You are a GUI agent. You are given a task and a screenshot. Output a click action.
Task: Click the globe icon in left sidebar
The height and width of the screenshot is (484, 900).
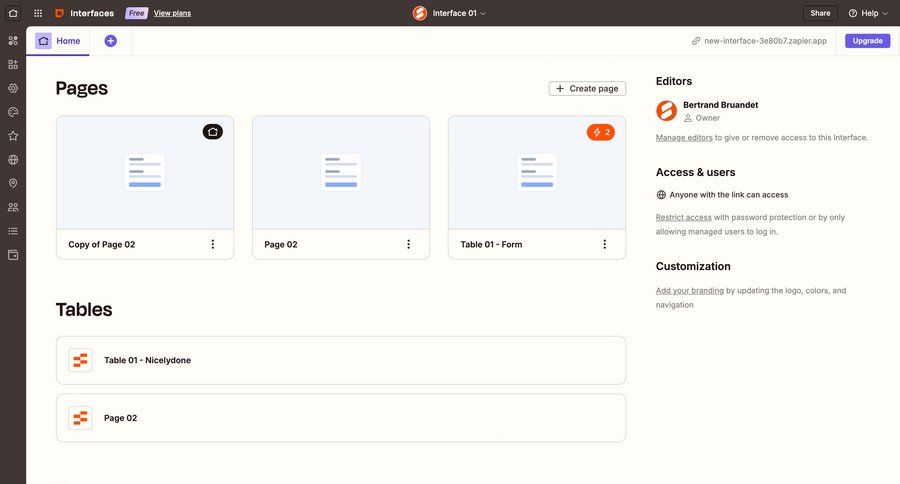point(13,160)
